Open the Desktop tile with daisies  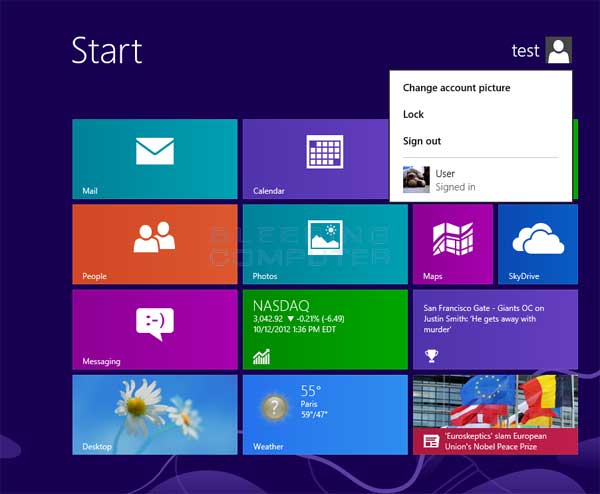(155, 415)
